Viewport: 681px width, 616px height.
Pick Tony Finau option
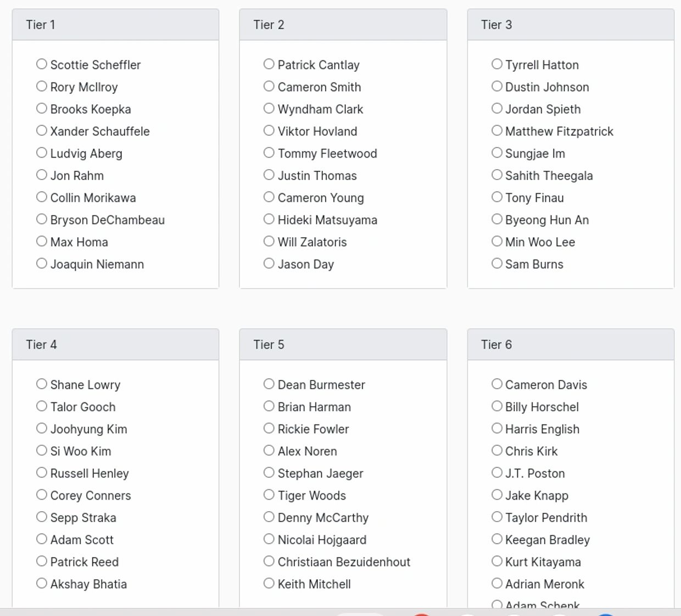click(x=497, y=197)
